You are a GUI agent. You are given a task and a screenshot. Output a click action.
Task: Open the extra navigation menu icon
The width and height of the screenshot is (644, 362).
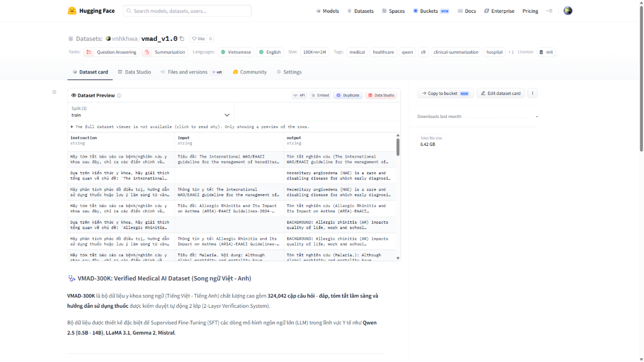point(549,11)
